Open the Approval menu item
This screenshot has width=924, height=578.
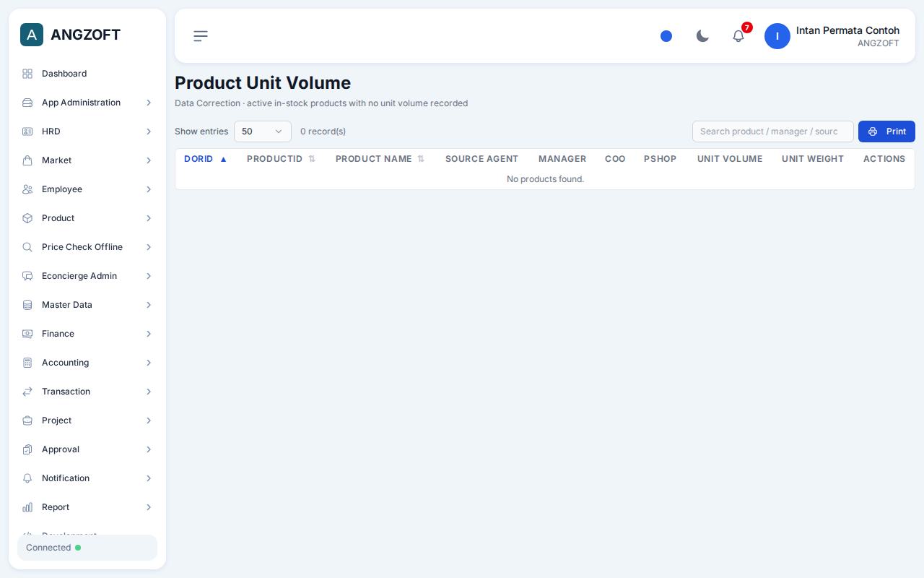pos(87,449)
